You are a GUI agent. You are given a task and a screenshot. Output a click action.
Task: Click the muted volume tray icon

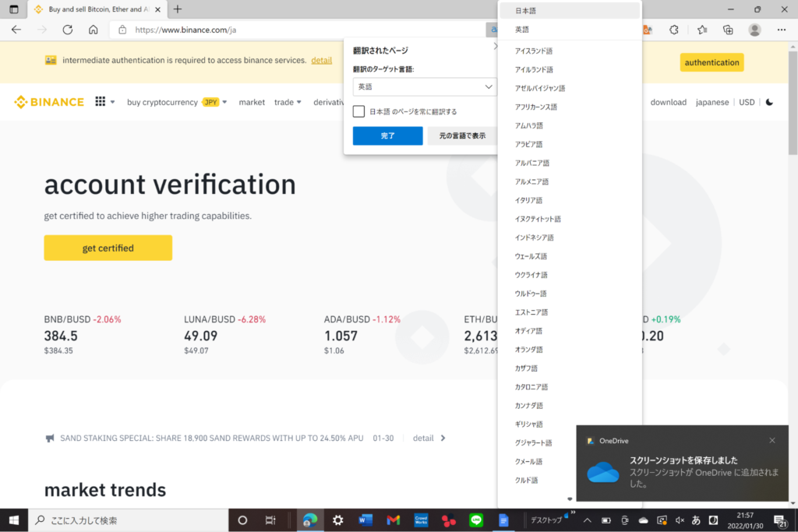[680, 520]
